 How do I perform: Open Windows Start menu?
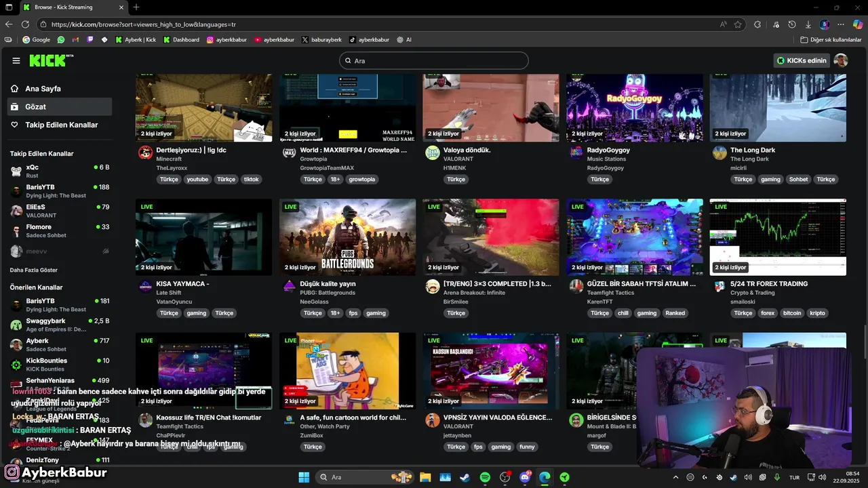click(304, 477)
